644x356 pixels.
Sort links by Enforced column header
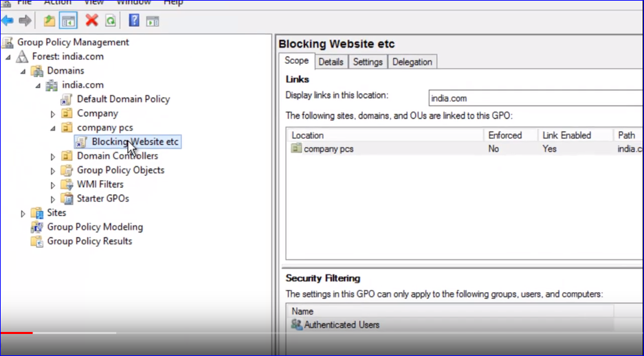click(511, 135)
